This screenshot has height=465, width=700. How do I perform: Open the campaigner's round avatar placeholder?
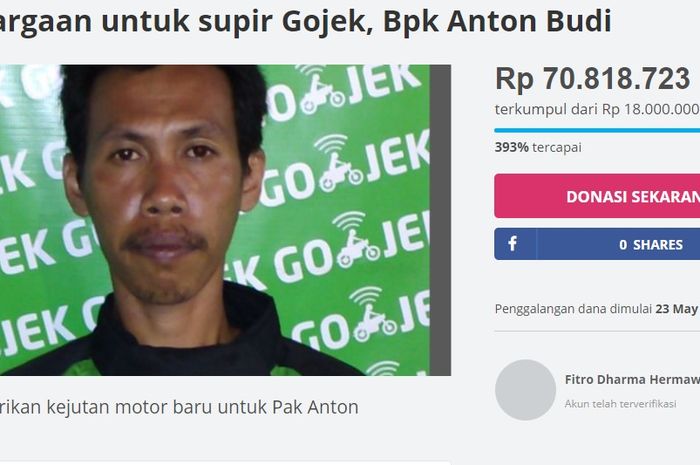[x=525, y=390]
